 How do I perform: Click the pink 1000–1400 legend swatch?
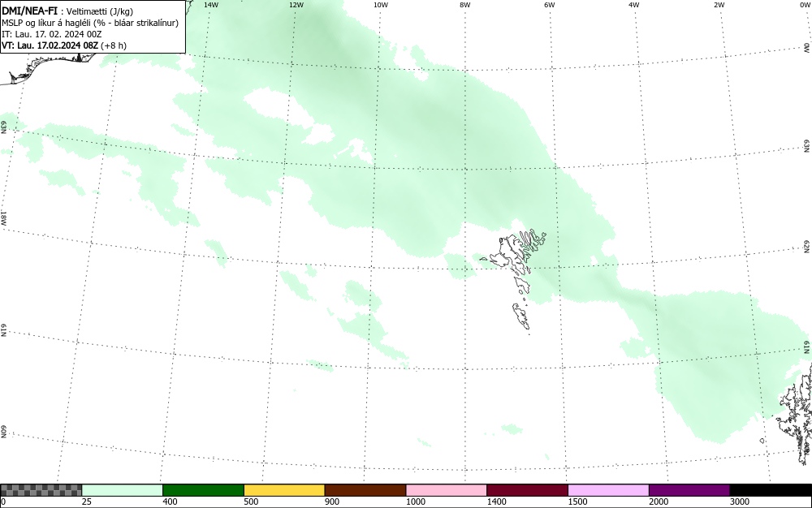coord(447,490)
